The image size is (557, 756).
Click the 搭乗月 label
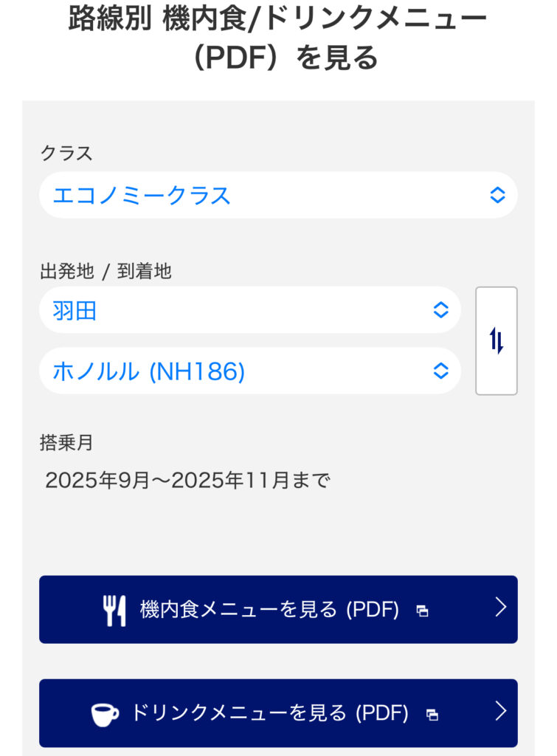[66, 442]
